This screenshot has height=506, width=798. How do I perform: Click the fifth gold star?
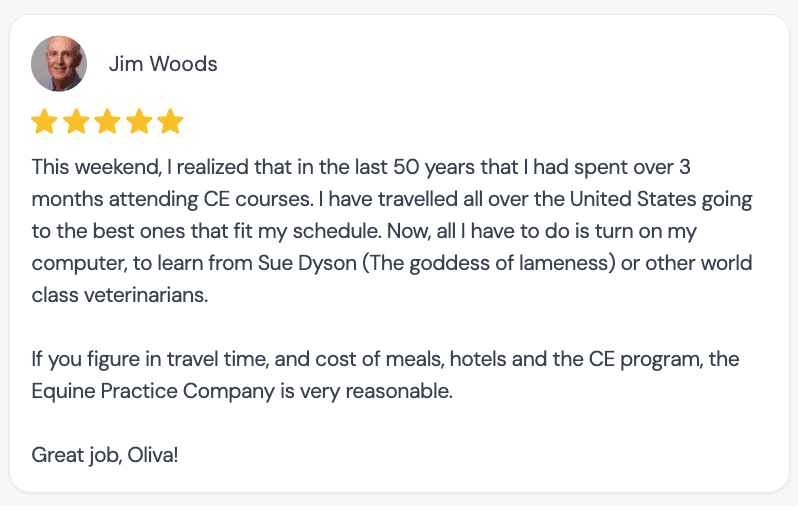click(171, 122)
